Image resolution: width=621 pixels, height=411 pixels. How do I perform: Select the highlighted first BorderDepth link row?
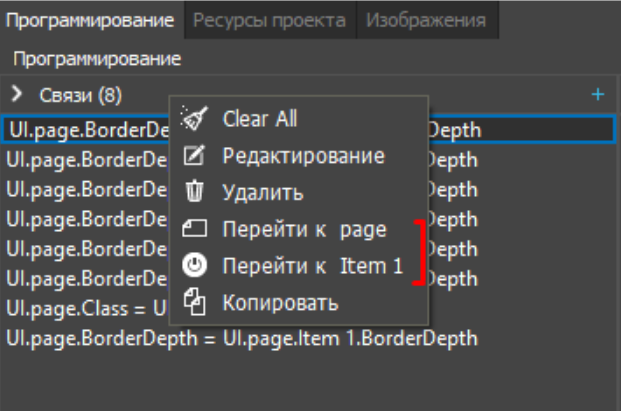tap(309, 129)
